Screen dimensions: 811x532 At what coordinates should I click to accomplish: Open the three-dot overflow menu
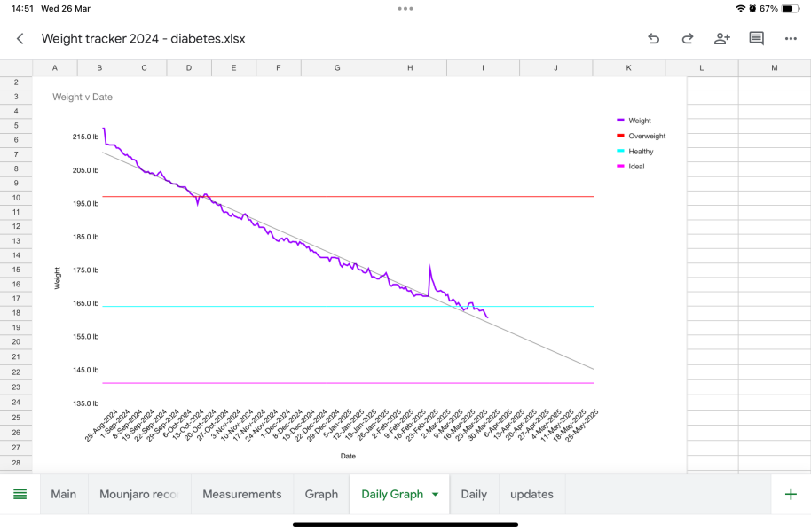791,39
